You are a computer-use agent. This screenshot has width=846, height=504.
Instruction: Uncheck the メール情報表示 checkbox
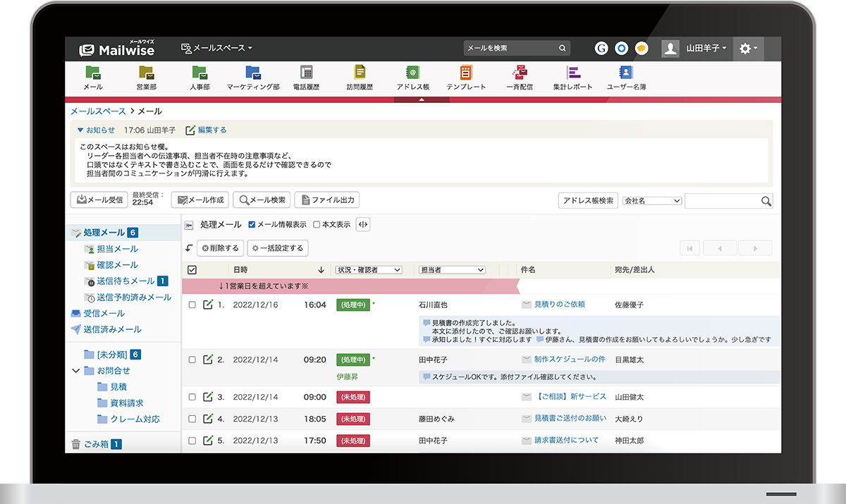252,225
